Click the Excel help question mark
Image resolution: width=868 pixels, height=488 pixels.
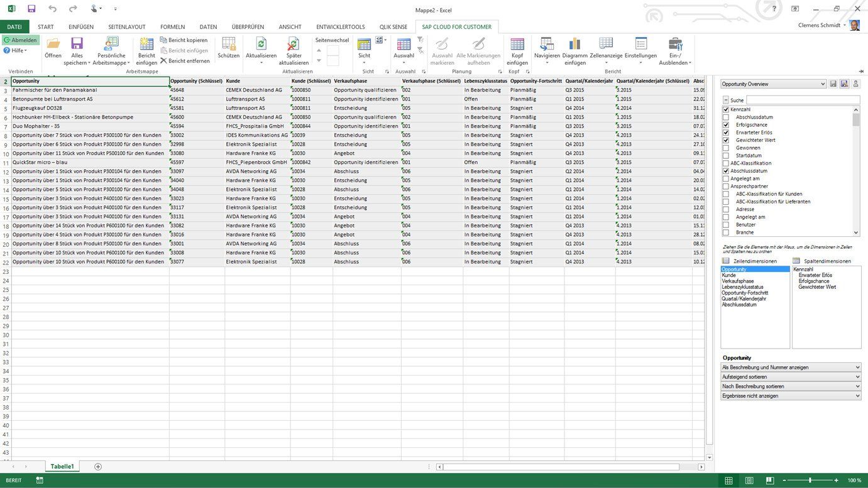coord(774,9)
